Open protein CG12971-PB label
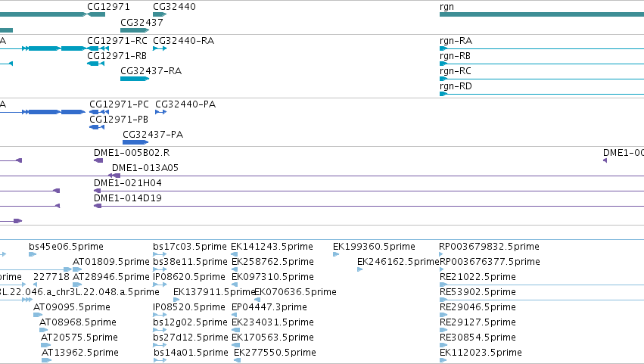 [119, 120]
